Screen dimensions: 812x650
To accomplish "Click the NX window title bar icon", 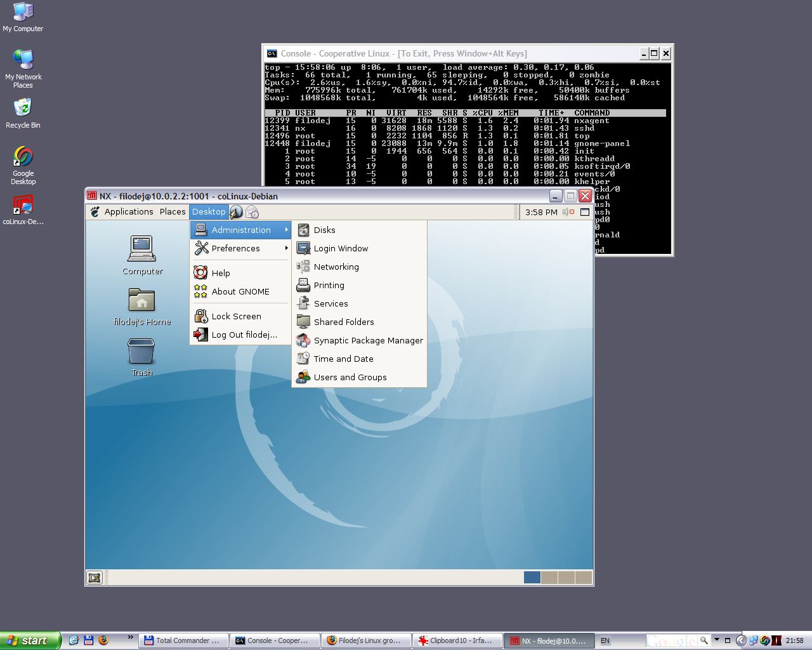I will (x=92, y=196).
